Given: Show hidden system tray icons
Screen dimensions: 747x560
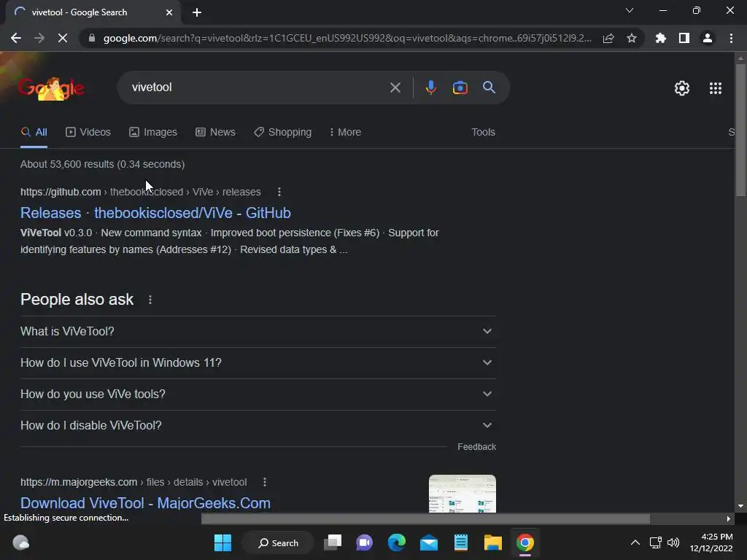Looking at the screenshot, I should coord(635,542).
